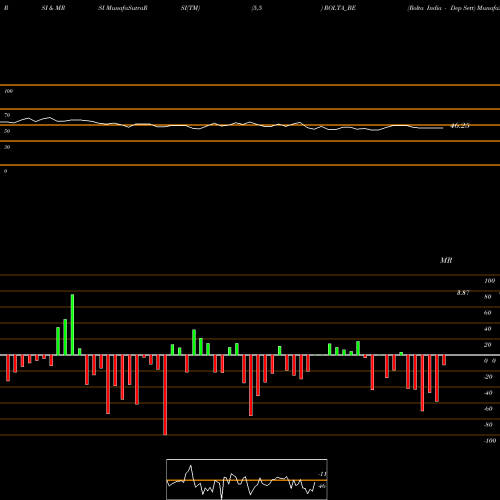
Task: Select the tallest green bar in the MR histogram
Action: (x=72, y=325)
